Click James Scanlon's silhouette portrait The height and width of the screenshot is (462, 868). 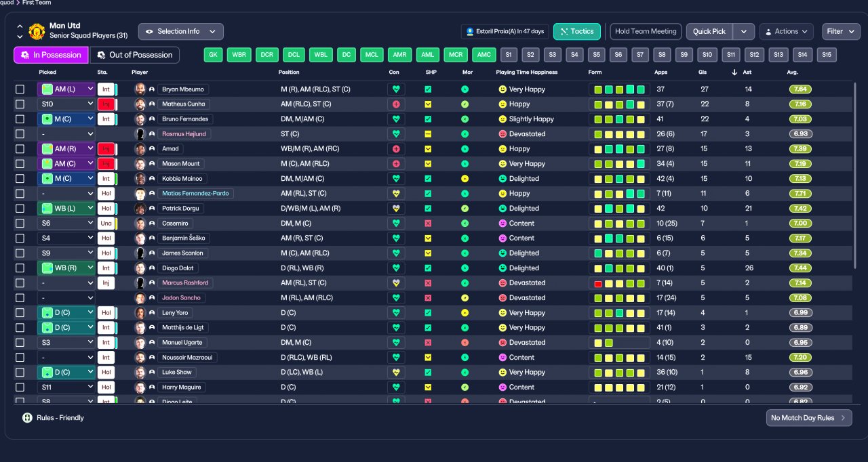140,253
